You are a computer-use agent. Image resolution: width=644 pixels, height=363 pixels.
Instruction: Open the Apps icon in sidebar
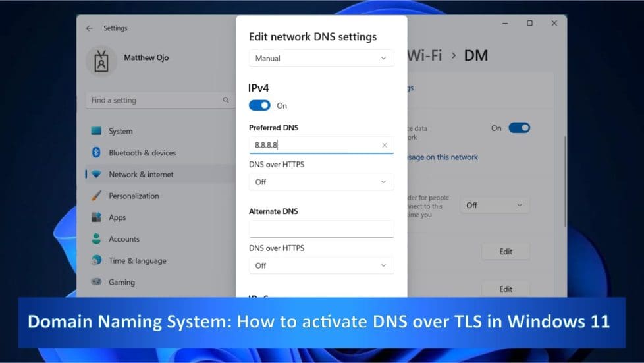[96, 217]
